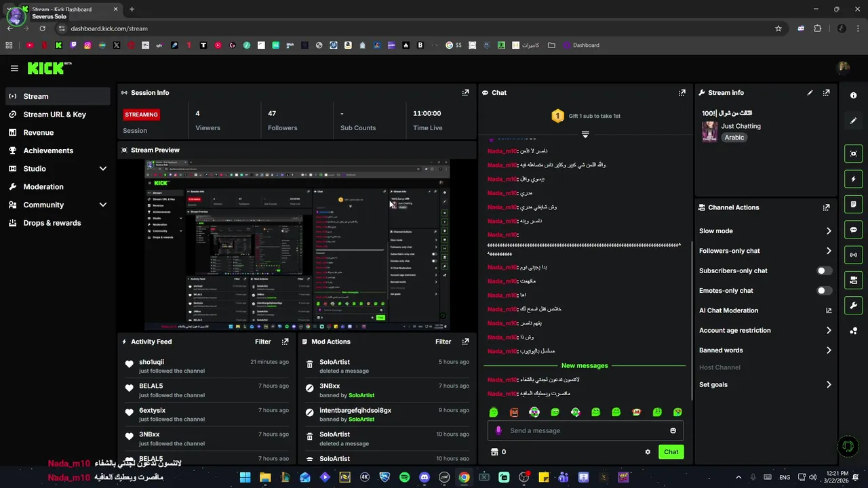Click the three-dots icon at sidebar bottom
Image resolution: width=868 pixels, height=488 pixels.
point(854,331)
